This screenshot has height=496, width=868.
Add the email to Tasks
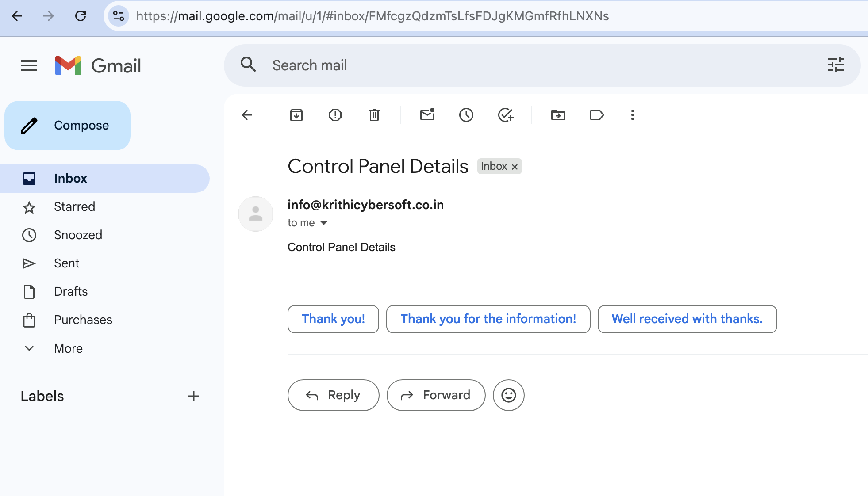click(x=505, y=115)
